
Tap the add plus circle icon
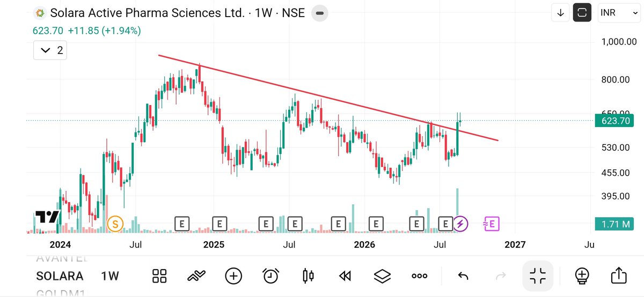point(233,276)
